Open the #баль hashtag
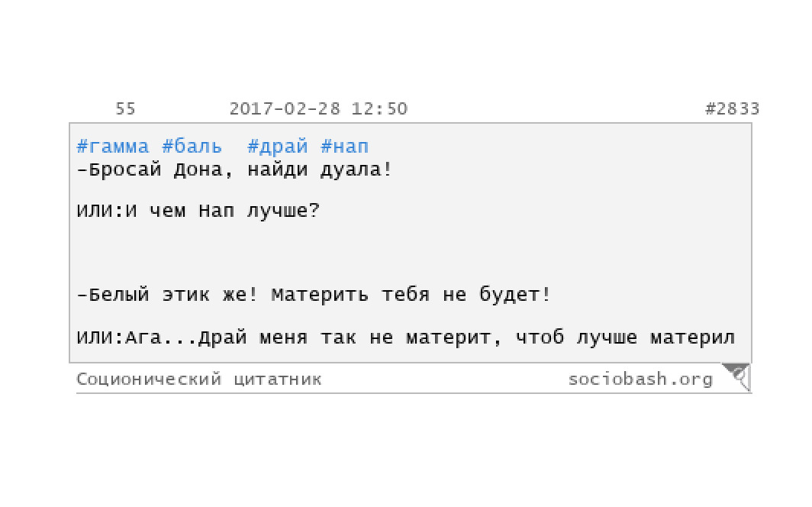The height and width of the screenshot is (507, 812). point(192,147)
